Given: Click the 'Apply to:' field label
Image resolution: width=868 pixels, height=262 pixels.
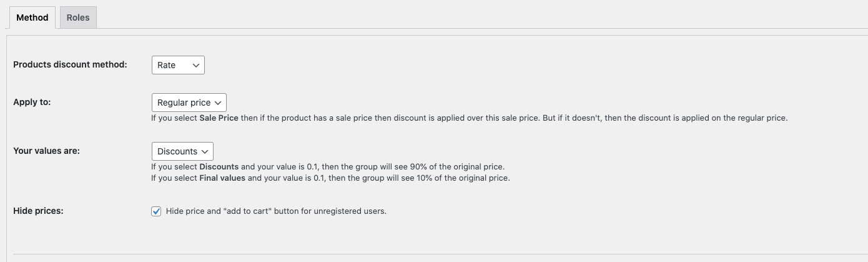Looking at the screenshot, I should [x=32, y=102].
